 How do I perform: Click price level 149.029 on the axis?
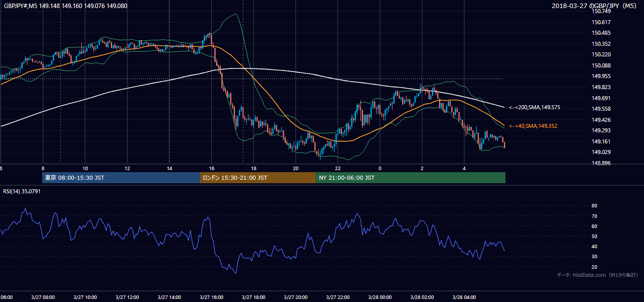coord(602,152)
